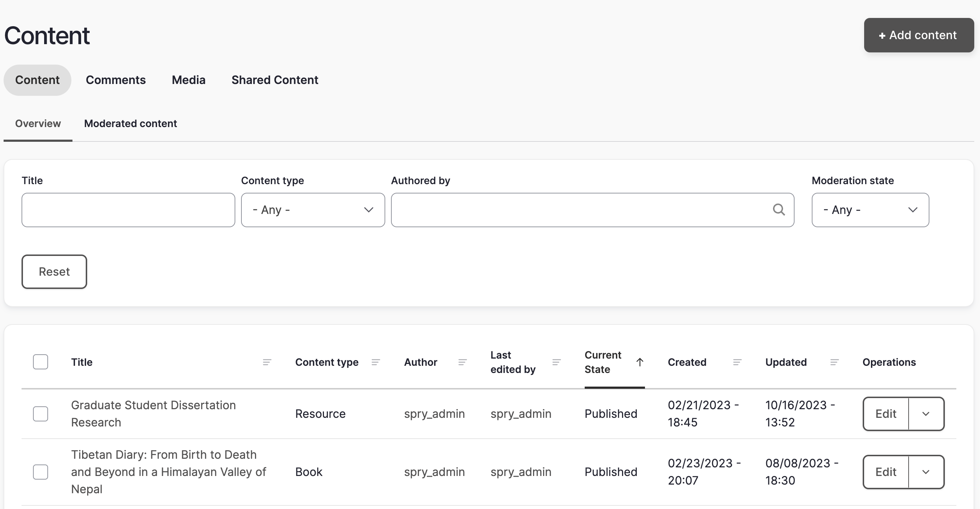Sort by the Updated column header
The image size is (980, 509).
[786, 362]
